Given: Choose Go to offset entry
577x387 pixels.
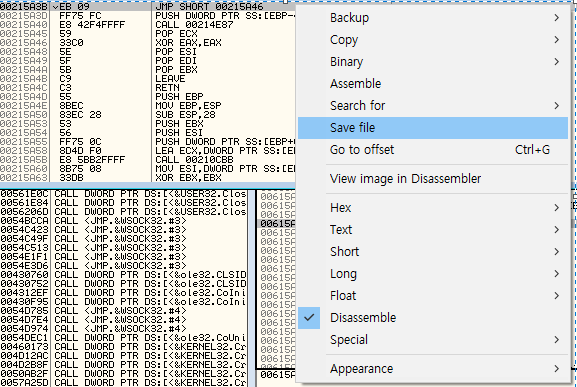Looking at the screenshot, I should [433, 150].
